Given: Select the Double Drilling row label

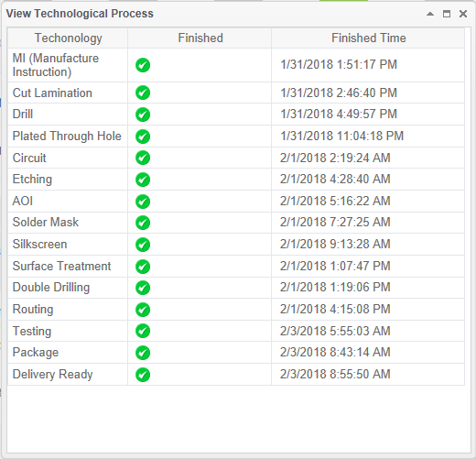Looking at the screenshot, I should [51, 288].
